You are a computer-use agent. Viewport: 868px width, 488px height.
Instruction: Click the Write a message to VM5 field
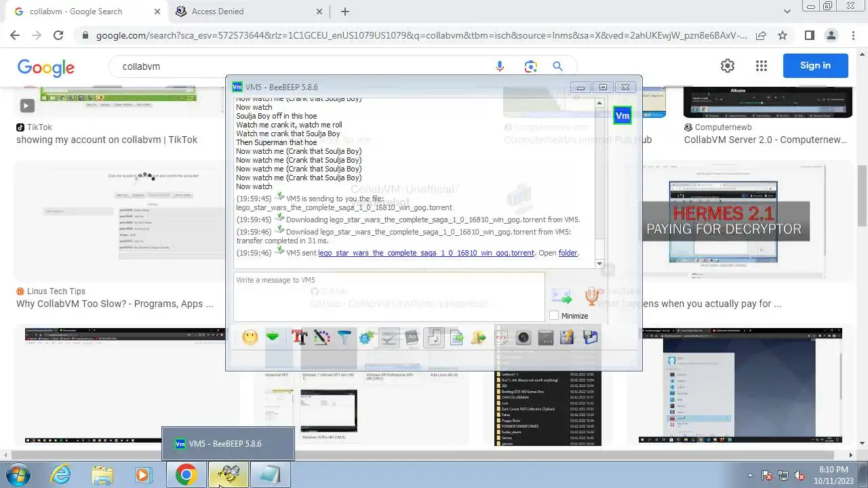point(389,296)
